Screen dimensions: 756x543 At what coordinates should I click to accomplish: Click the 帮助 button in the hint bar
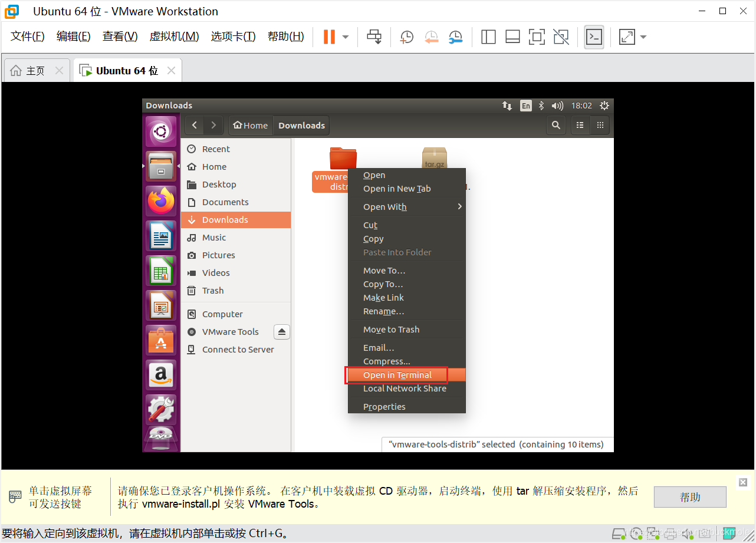point(690,497)
